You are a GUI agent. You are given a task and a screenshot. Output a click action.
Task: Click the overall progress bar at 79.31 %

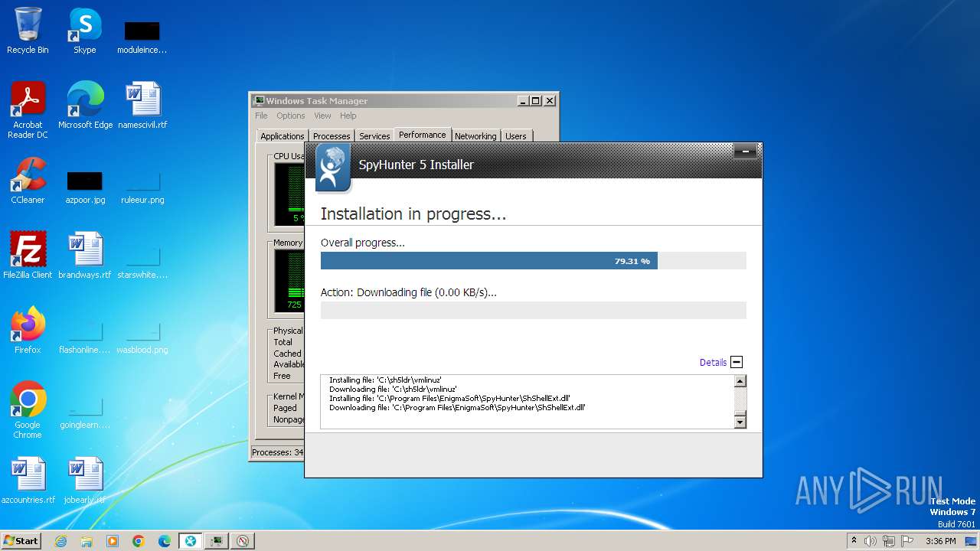pos(533,261)
